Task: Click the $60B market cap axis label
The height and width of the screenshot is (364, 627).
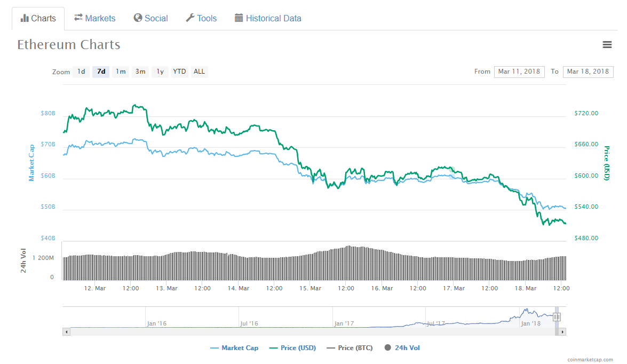Action: click(x=48, y=176)
